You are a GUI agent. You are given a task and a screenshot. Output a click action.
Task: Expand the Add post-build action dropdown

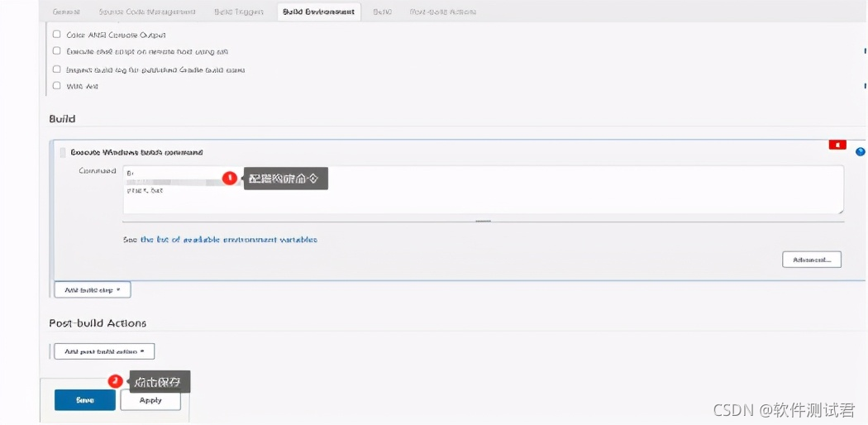tap(104, 351)
